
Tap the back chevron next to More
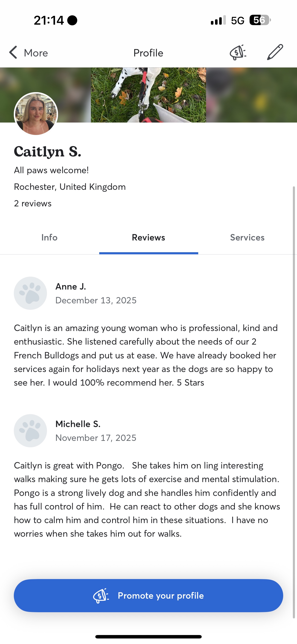13,53
